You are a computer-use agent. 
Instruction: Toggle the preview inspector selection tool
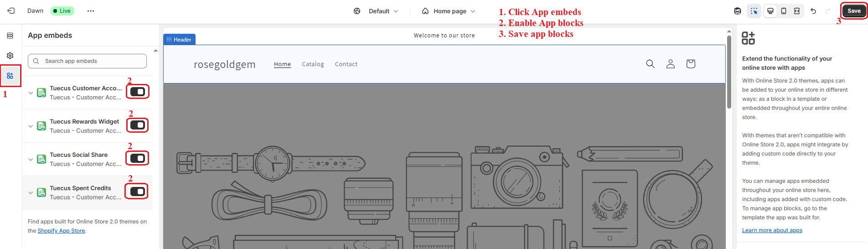click(x=754, y=11)
